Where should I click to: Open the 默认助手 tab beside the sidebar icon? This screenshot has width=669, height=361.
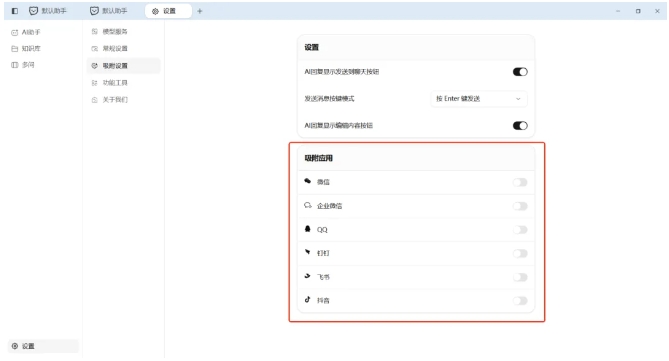[x=48, y=11]
